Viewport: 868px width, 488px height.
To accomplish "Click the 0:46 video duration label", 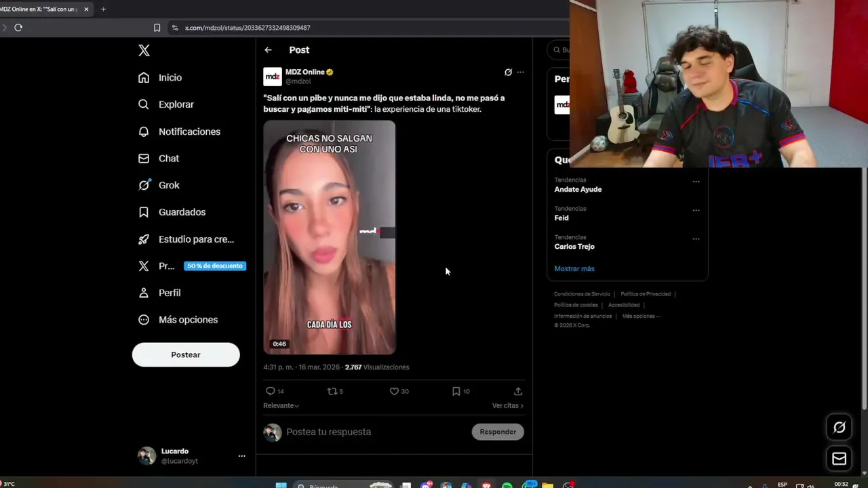I will 279,344.
